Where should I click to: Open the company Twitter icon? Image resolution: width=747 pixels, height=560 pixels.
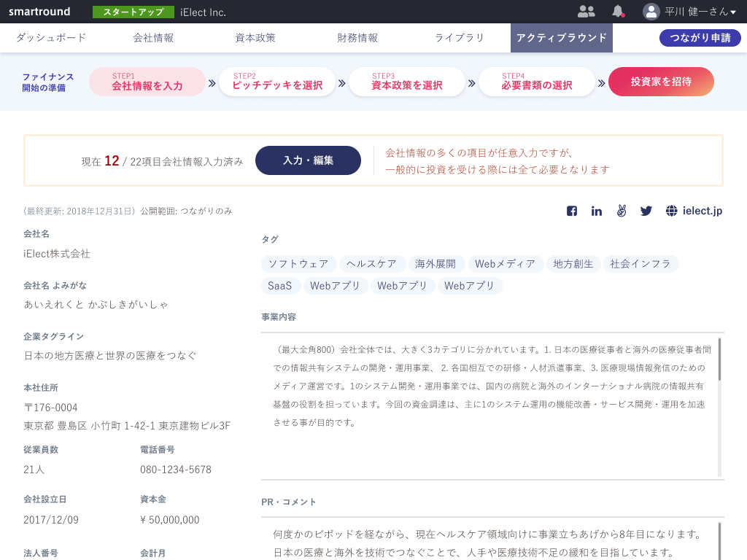(x=646, y=211)
